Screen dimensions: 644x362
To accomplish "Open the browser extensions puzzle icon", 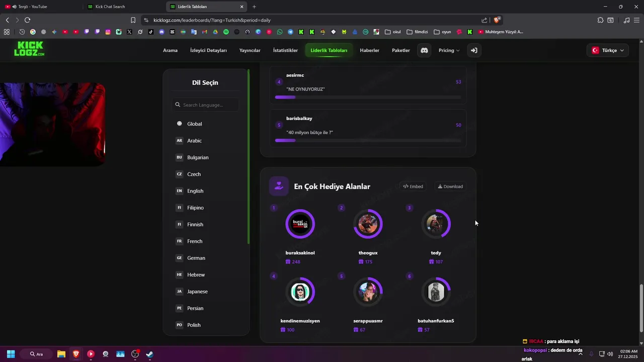I will (600, 20).
